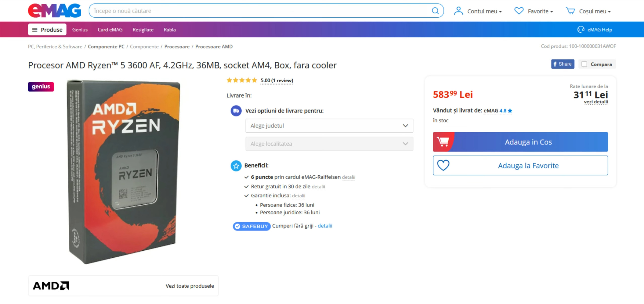Open the Card eMAG menu item
Viewport: 644px width, 304px height.
[x=110, y=30]
